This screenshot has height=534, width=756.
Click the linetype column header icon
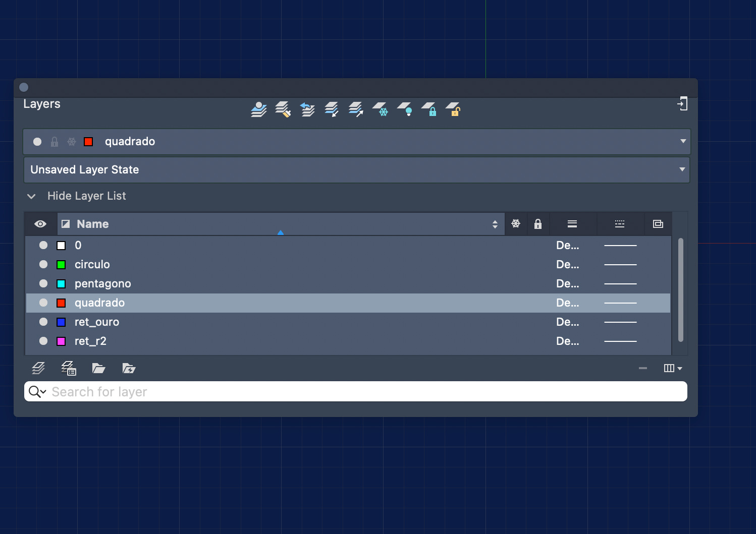point(620,224)
